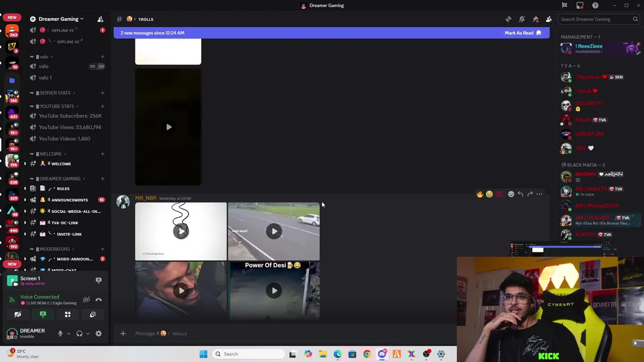644x362 pixels.
Task: Open Discord help question mark icon
Action: pos(595,6)
